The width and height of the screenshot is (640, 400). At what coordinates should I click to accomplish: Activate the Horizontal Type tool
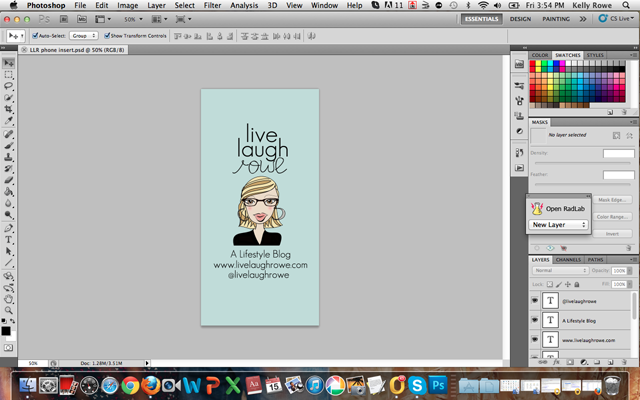[x=8, y=240]
